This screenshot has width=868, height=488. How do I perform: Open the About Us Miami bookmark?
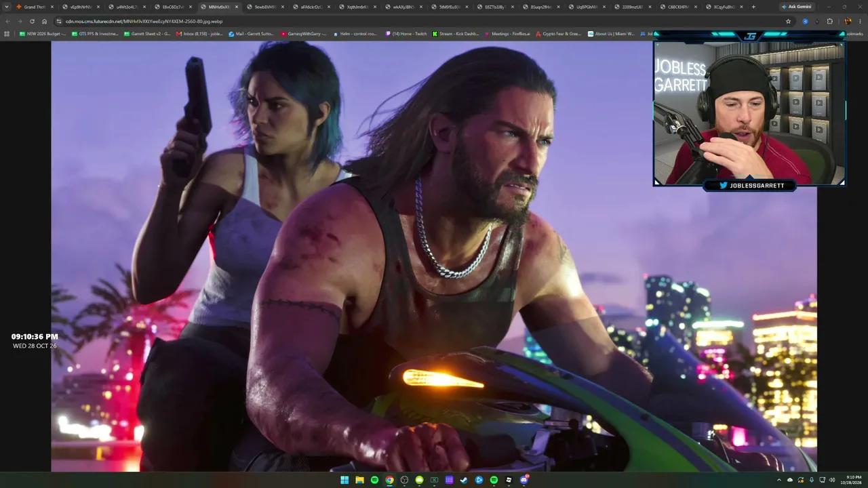(x=611, y=33)
